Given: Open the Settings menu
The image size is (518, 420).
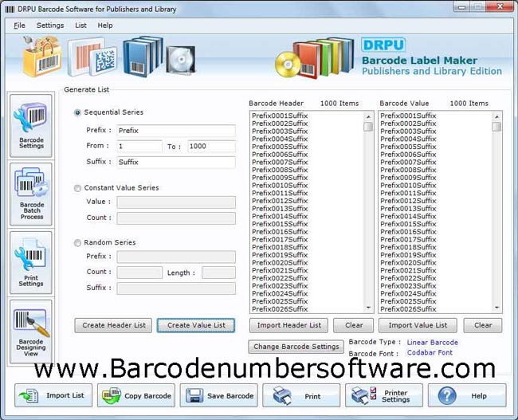Looking at the screenshot, I should click(x=50, y=26).
